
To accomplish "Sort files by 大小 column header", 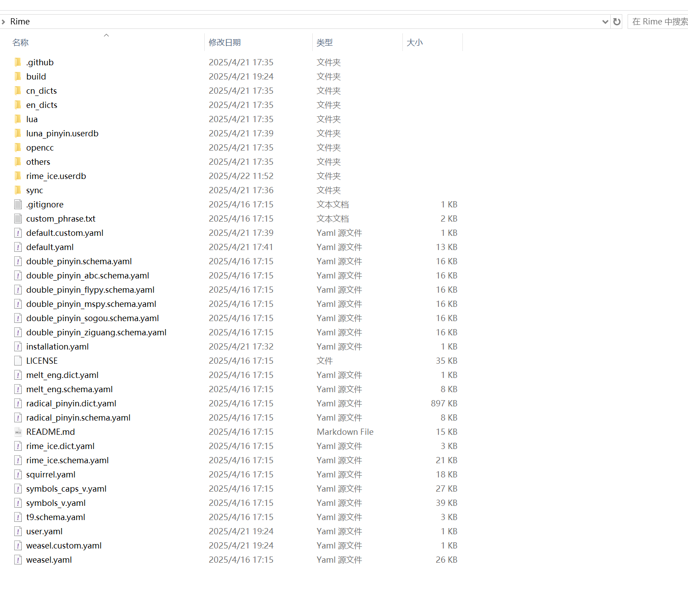I will coord(415,42).
